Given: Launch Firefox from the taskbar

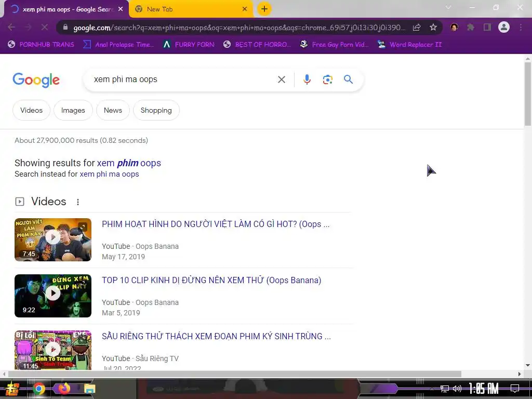Looking at the screenshot, I should pos(64,388).
